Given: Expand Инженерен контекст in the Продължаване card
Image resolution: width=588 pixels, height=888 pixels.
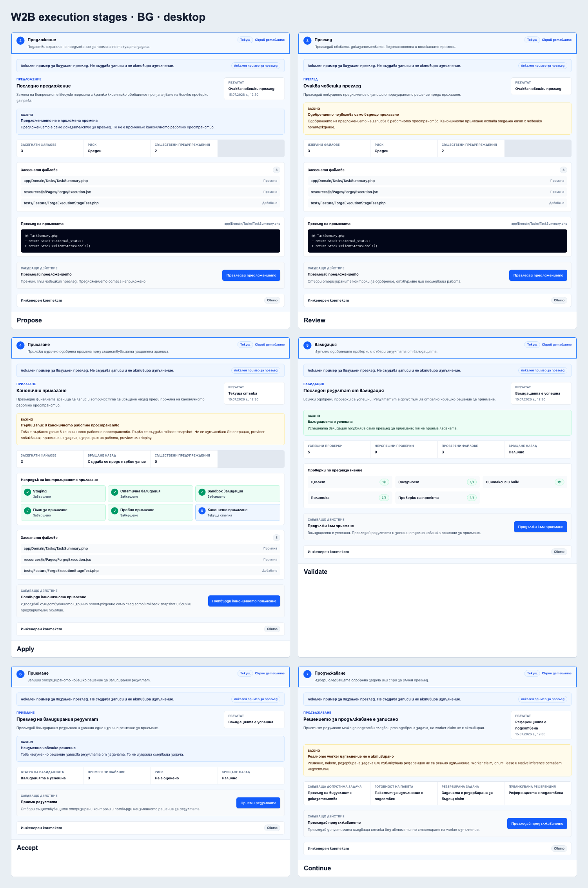Looking at the screenshot, I should pos(437,848).
